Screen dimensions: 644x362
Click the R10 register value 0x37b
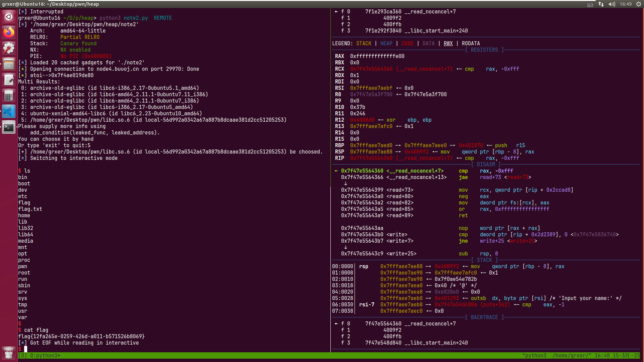pyautogui.click(x=358, y=107)
